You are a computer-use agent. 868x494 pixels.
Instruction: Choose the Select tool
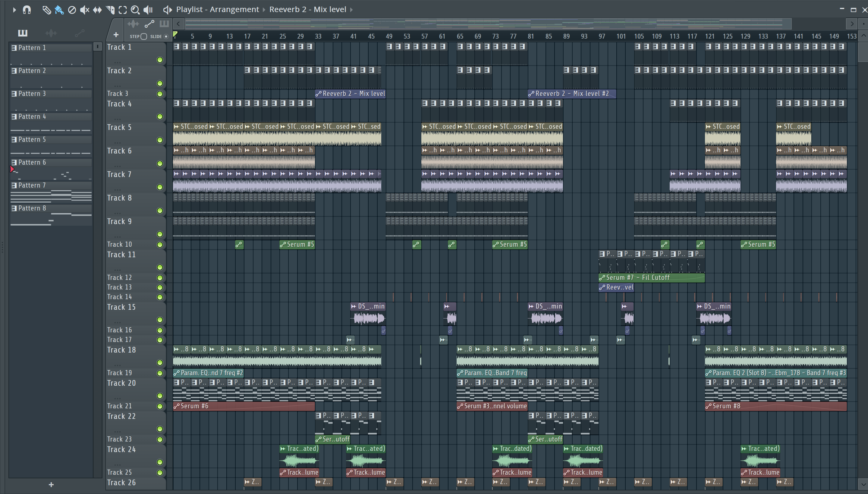coord(123,10)
